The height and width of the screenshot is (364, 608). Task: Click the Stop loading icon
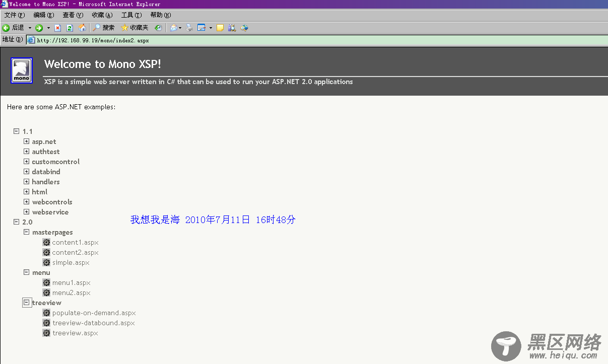tap(57, 28)
